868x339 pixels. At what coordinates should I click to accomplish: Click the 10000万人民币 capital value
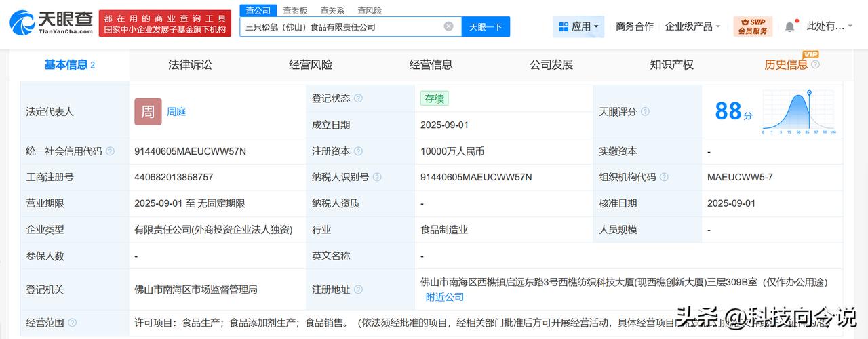pyautogui.click(x=452, y=151)
